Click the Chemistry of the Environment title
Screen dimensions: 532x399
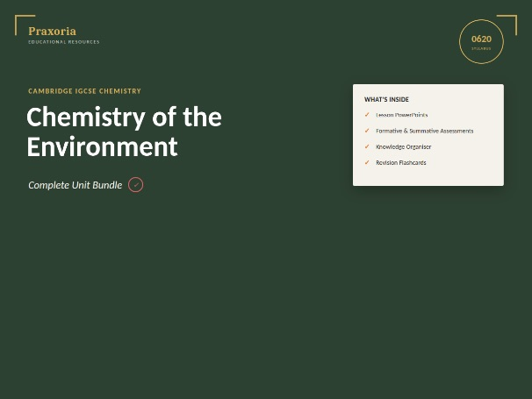124,132
